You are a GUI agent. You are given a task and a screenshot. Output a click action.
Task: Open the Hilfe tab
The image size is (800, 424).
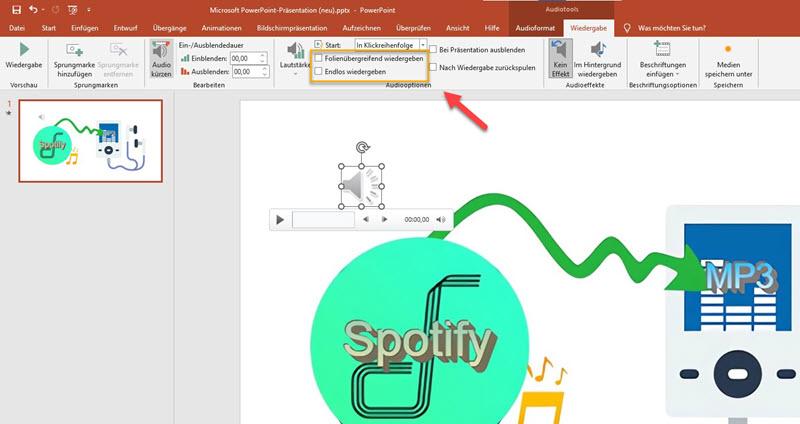coord(492,28)
